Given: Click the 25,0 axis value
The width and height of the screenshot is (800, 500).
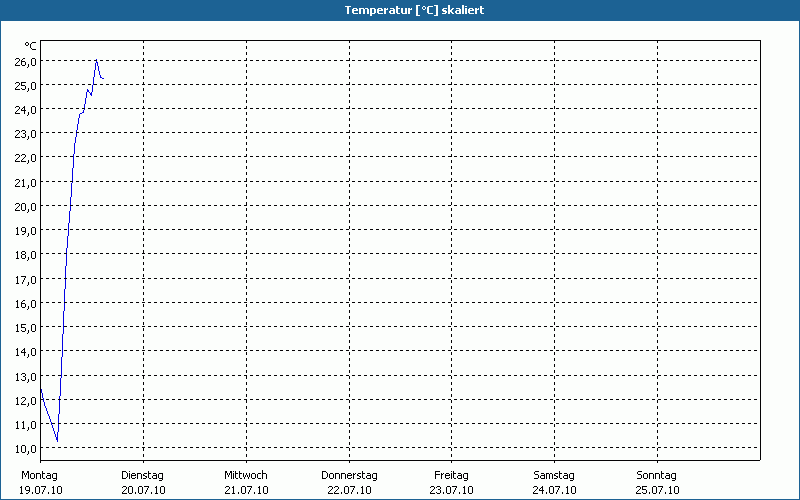Looking at the screenshot, I should (26, 86).
